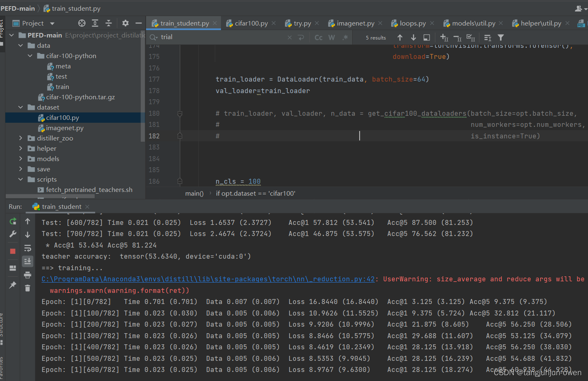Click the search field containing 'trial'
588x381 pixels.
[x=222, y=37]
